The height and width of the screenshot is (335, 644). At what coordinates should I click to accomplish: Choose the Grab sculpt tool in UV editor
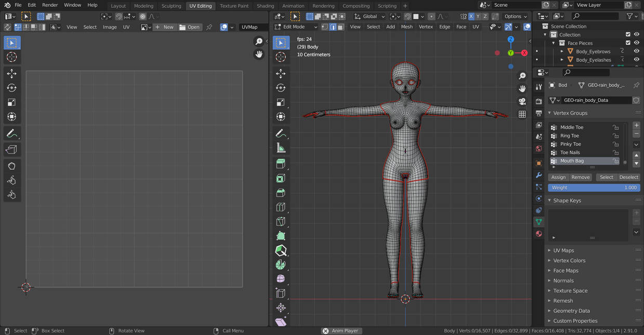click(11, 166)
